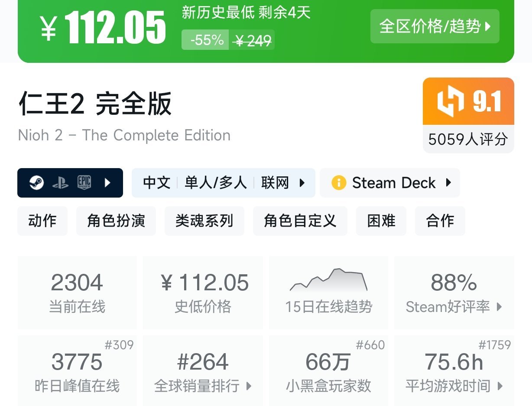Select the 合作 tag

(x=440, y=221)
